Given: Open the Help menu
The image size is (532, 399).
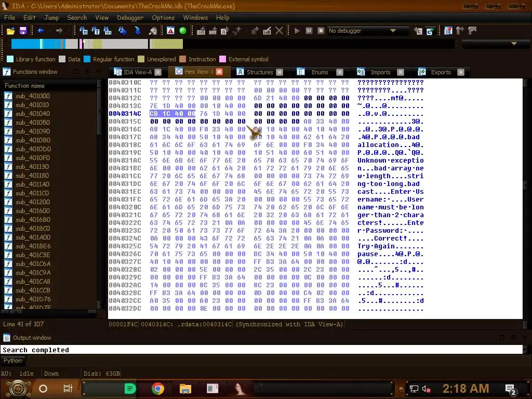Looking at the screenshot, I should click(222, 18).
